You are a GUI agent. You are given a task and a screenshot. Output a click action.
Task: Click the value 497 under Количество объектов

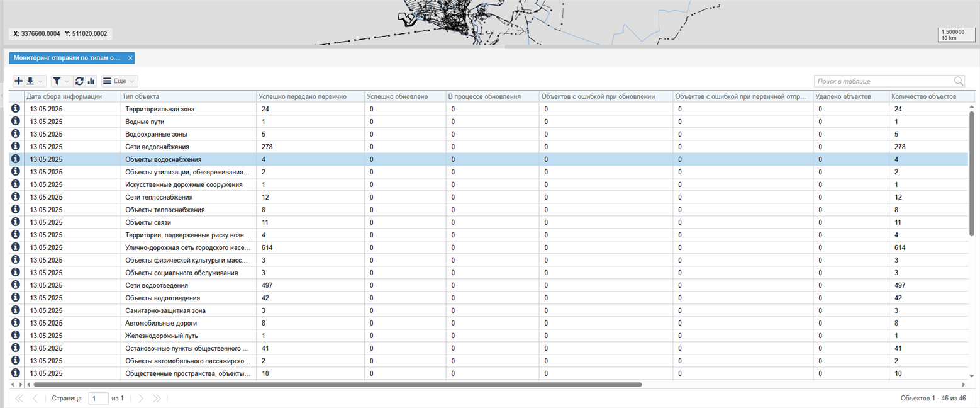click(x=900, y=285)
